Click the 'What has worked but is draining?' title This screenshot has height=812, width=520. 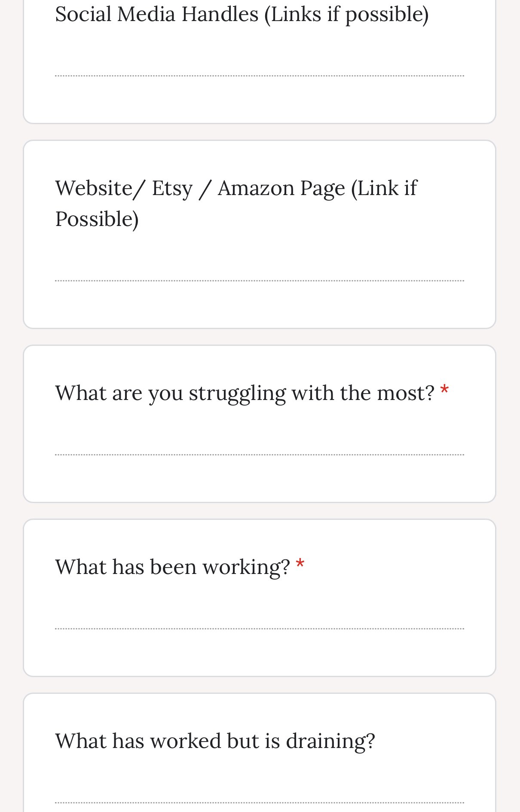pyautogui.click(x=215, y=741)
